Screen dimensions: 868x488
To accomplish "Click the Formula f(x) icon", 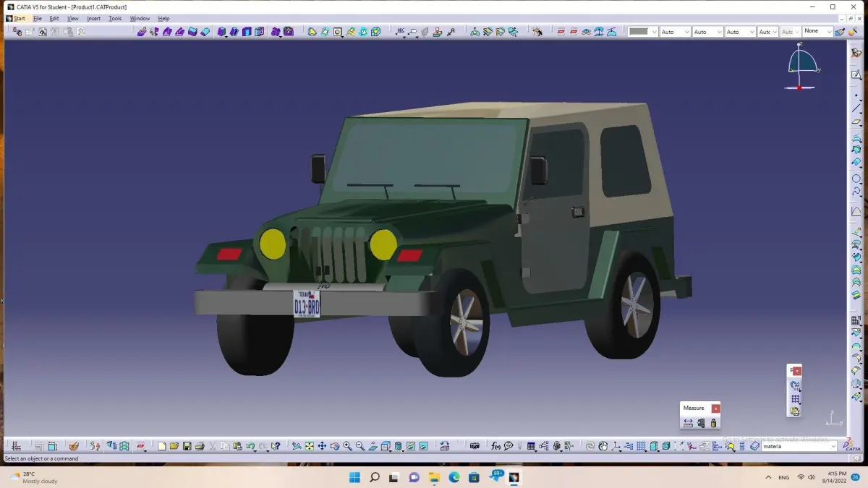I will [495, 446].
